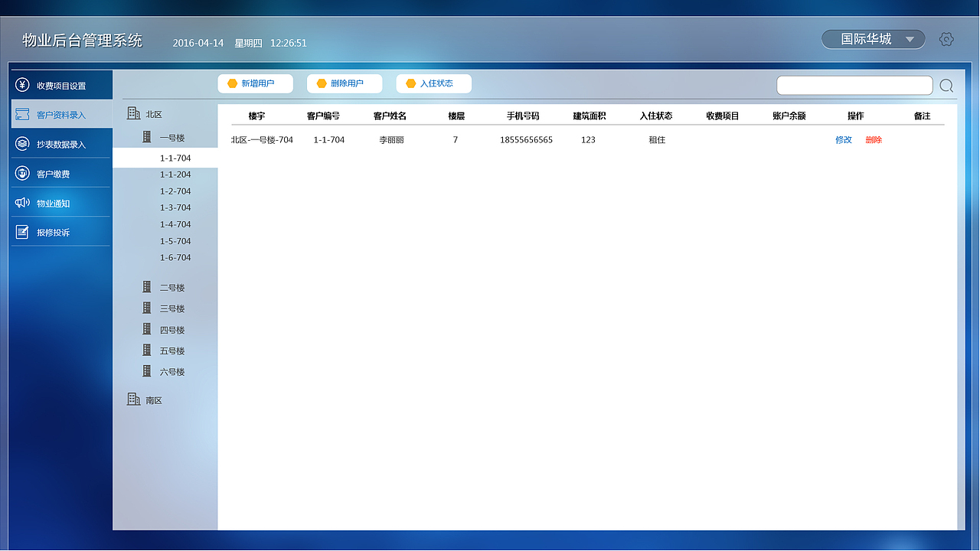Viewport: 980px width, 551px height.
Task: Expand the 二号楼 building node
Action: tap(172, 288)
